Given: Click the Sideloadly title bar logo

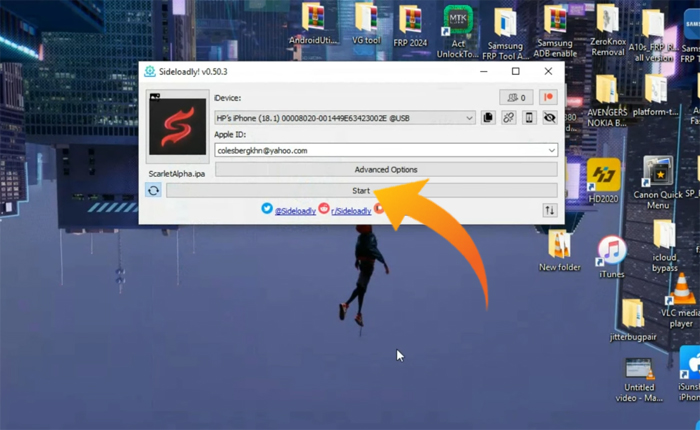Looking at the screenshot, I should tap(150, 71).
